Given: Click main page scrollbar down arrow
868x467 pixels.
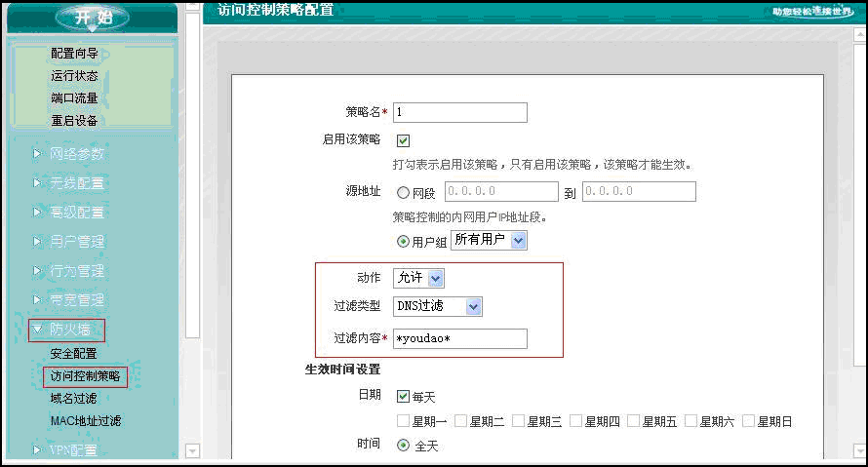Looking at the screenshot, I should pos(860,450).
